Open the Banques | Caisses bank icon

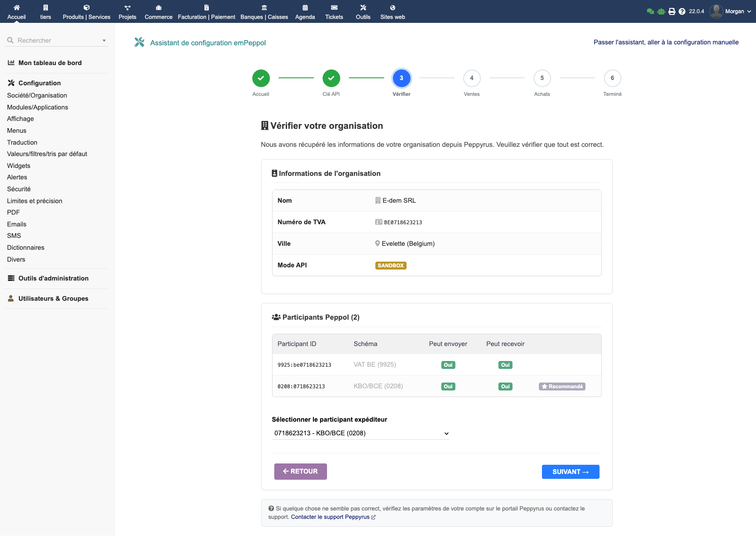coord(264,7)
